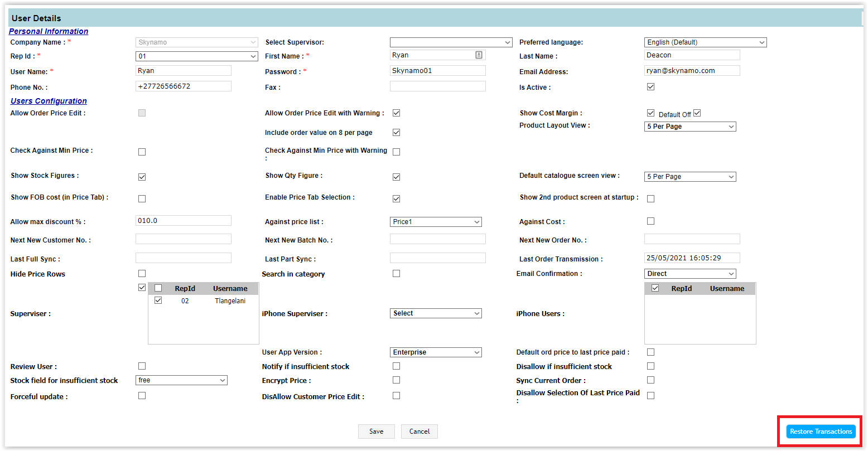Click the Restore Transactions button
This screenshot has width=868, height=451.
tap(821, 431)
